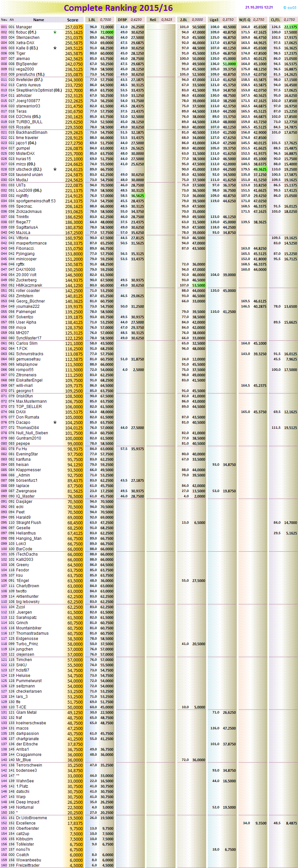Viewport: 298px width, 868px height.
Task: Select the Liga3 column header
Action: 214,20
